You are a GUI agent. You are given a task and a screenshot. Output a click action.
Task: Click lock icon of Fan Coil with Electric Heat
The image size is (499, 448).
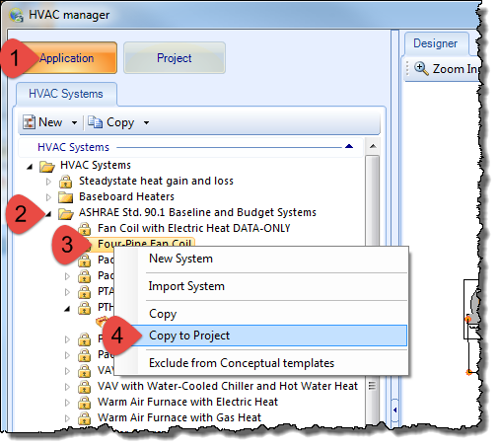coord(84,228)
